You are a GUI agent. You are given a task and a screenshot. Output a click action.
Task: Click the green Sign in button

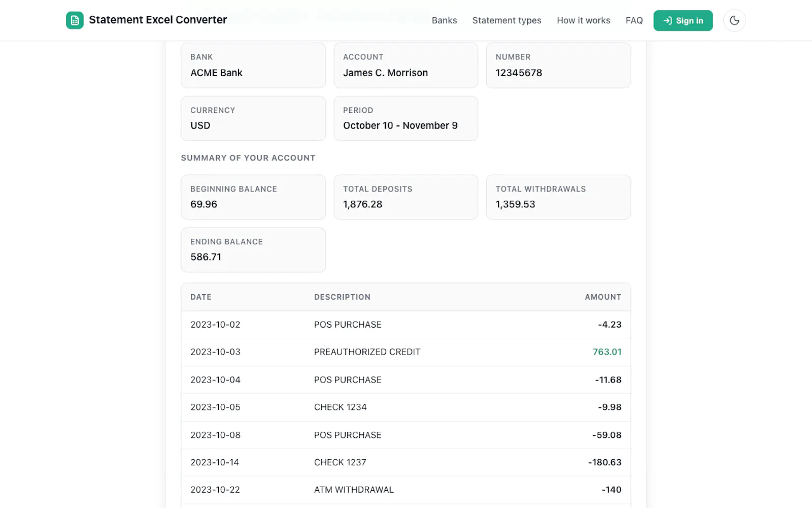[683, 20]
